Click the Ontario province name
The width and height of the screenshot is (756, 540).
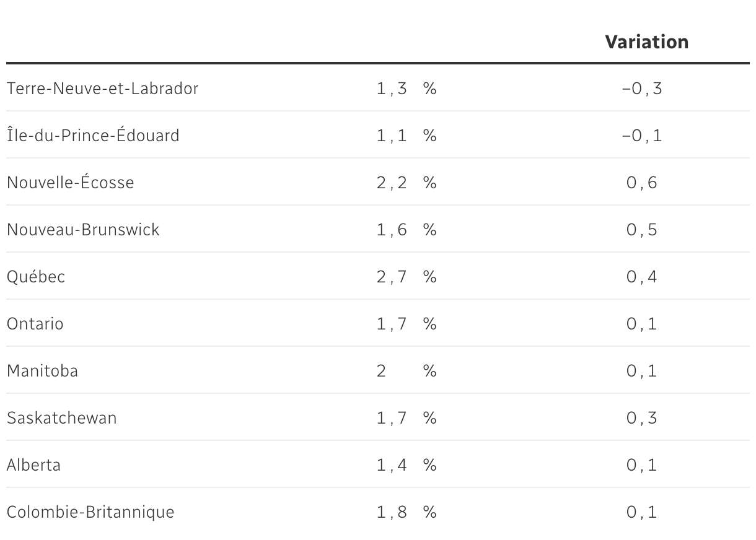click(35, 324)
